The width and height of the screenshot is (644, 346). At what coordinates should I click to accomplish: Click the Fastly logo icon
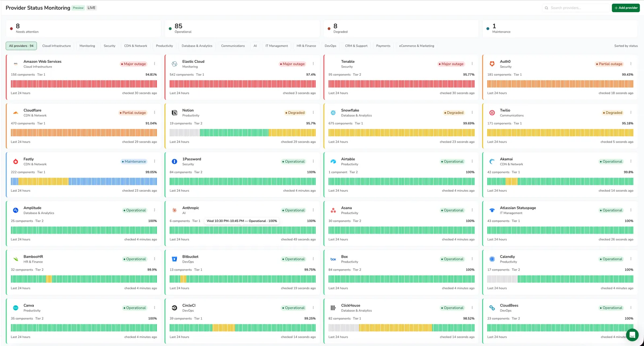[x=16, y=162]
